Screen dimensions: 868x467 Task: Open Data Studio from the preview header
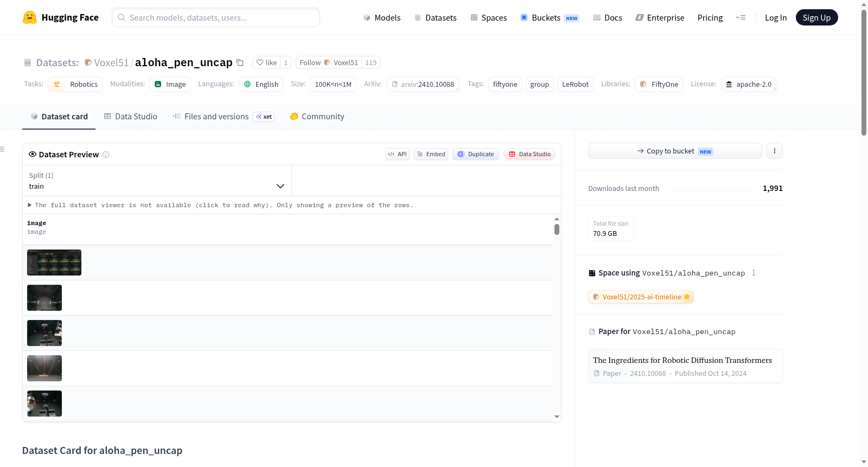[529, 154]
